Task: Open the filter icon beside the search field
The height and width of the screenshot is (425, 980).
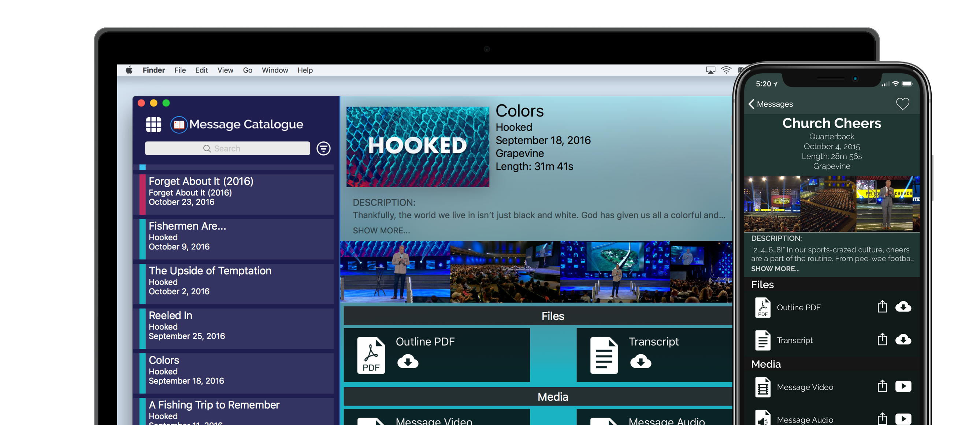Action: click(x=323, y=148)
